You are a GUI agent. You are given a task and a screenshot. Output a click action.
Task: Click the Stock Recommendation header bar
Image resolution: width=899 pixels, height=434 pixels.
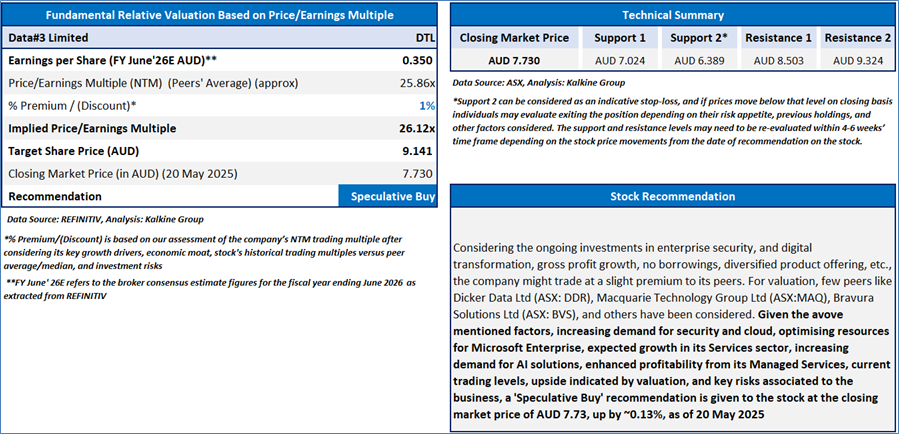pyautogui.click(x=673, y=196)
